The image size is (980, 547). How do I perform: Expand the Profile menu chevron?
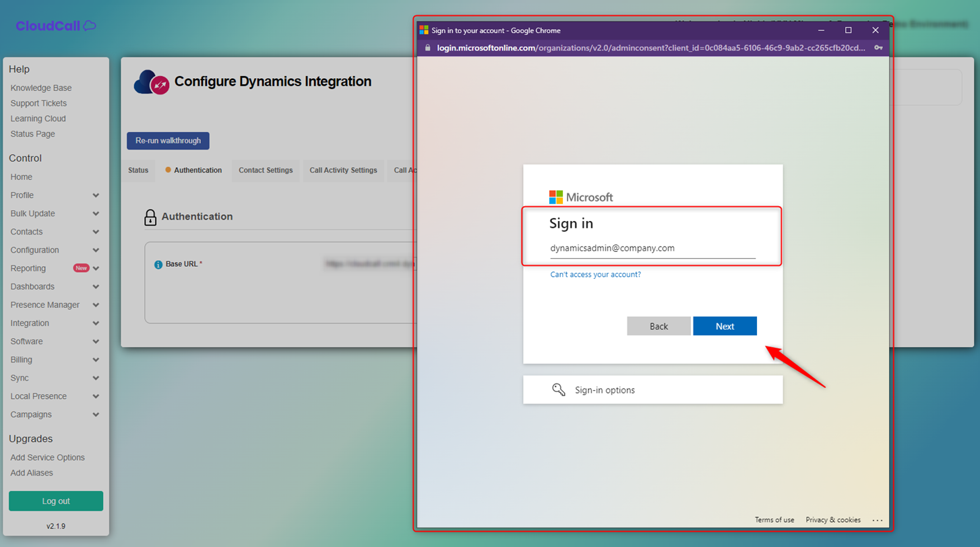pos(96,195)
